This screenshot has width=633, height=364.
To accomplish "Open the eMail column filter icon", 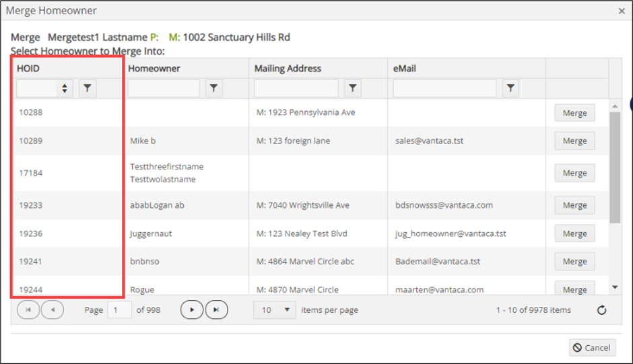I will click(x=510, y=88).
